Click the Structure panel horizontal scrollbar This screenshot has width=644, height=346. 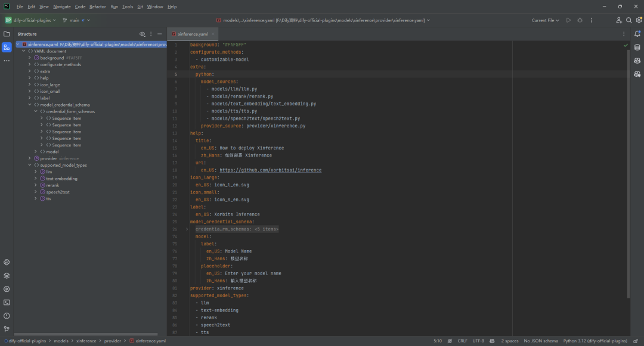(x=86, y=335)
